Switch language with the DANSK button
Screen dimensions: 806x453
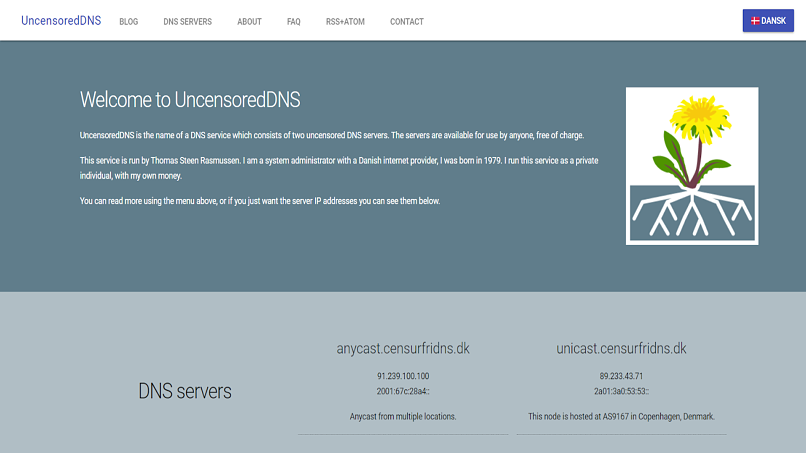[768, 21]
